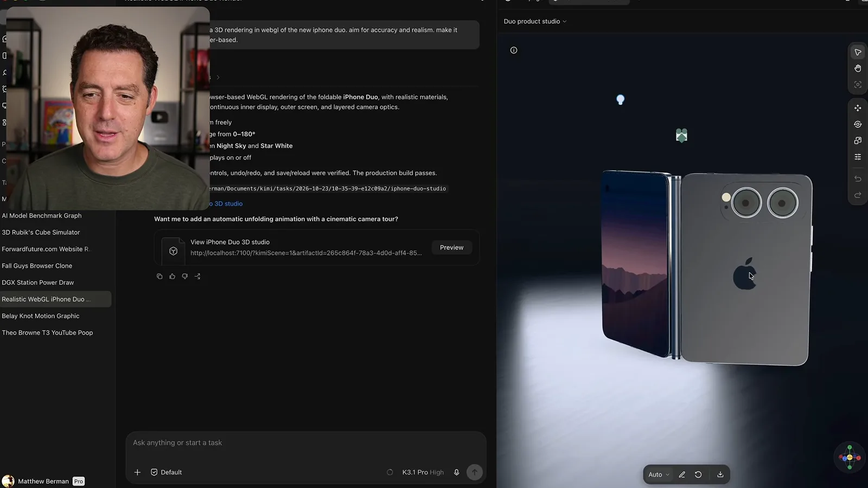
Task: Open the AI Model Benchmark Graph chat
Action: coord(42,215)
